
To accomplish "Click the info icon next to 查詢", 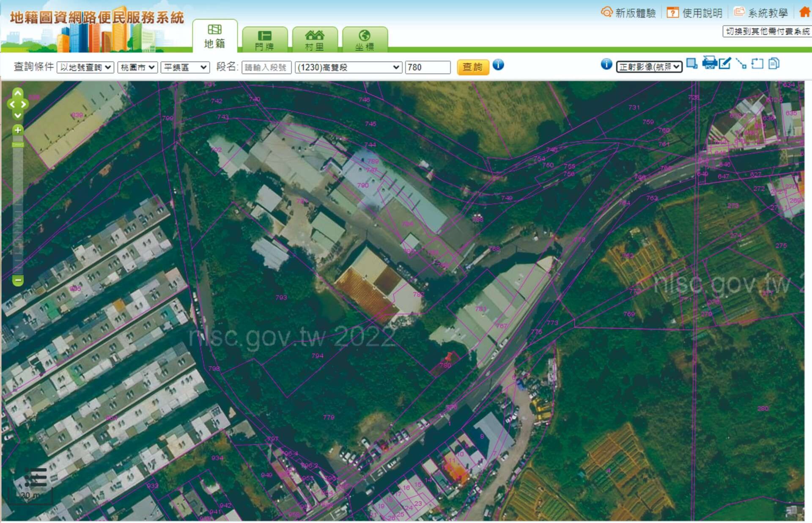I will [x=498, y=65].
